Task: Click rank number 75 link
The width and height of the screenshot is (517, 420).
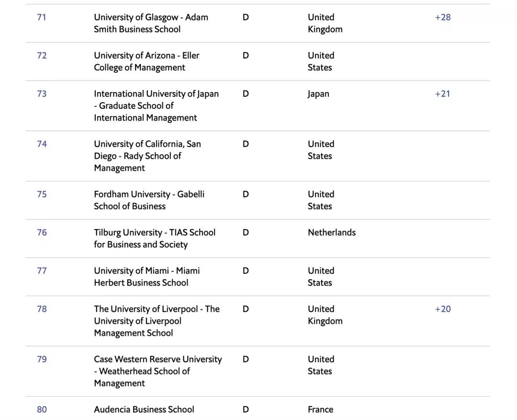Action: click(x=42, y=194)
